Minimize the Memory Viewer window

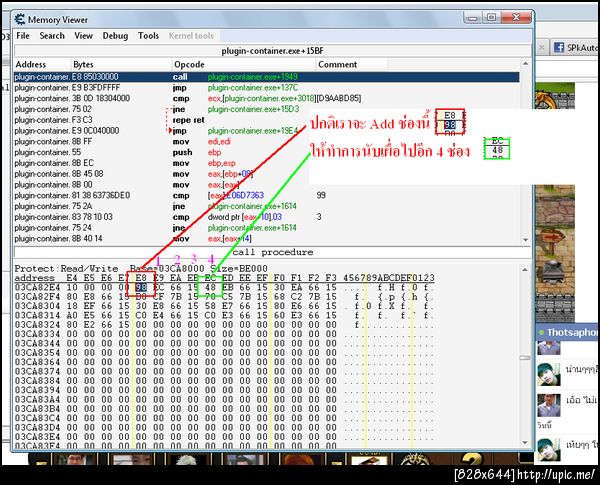(473, 18)
